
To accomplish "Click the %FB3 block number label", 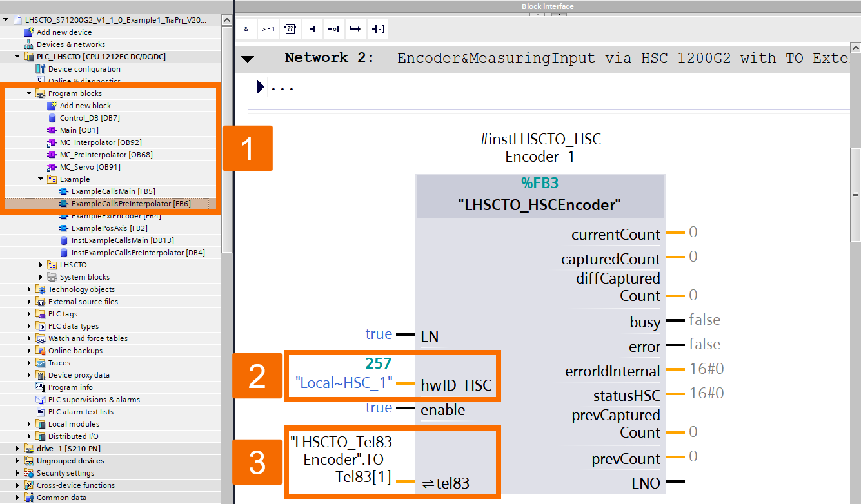I will [540, 183].
